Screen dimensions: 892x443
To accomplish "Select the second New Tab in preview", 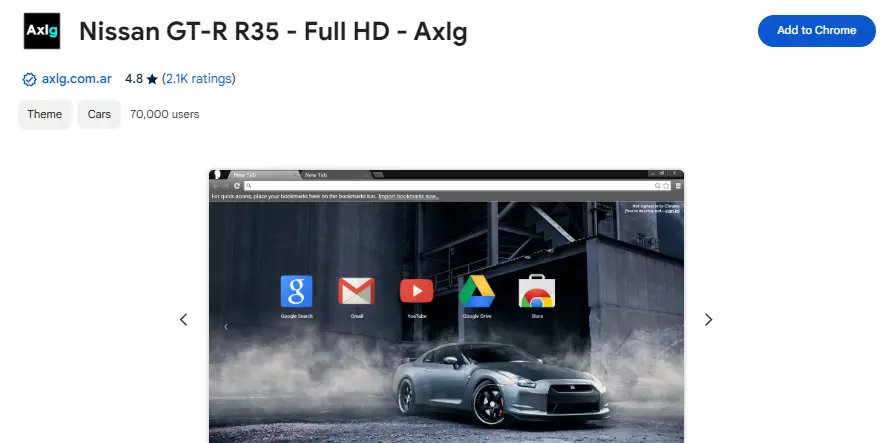I will pyautogui.click(x=334, y=175).
